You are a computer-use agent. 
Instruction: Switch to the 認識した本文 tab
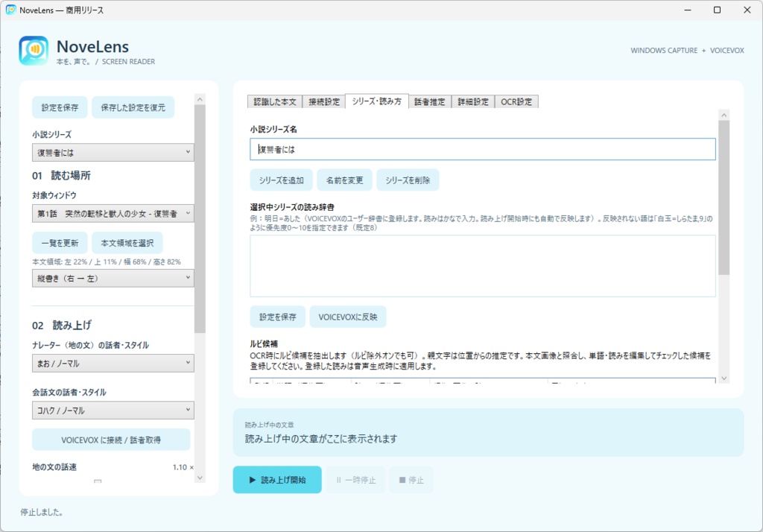pyautogui.click(x=275, y=102)
